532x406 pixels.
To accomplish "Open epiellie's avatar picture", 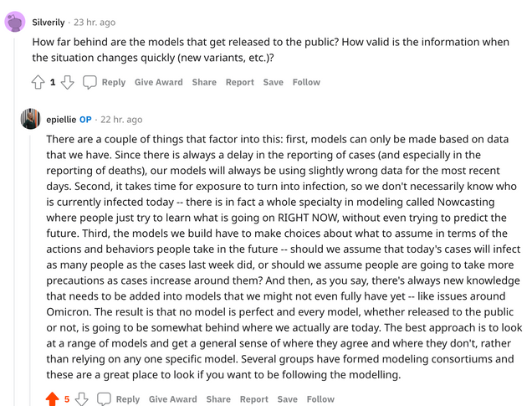I will [x=30, y=119].
